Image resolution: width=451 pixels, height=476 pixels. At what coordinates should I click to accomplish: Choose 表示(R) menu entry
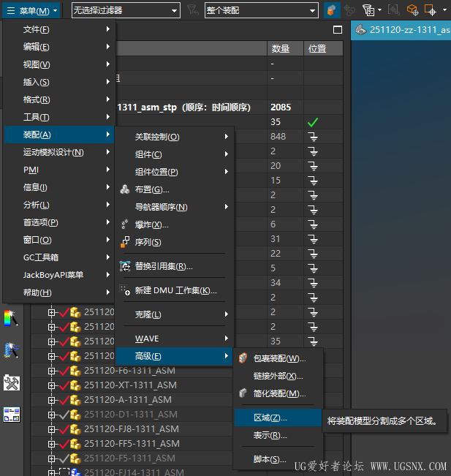(278, 435)
